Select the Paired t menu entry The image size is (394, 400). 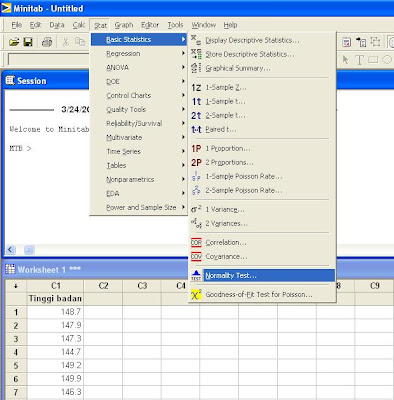262,129
